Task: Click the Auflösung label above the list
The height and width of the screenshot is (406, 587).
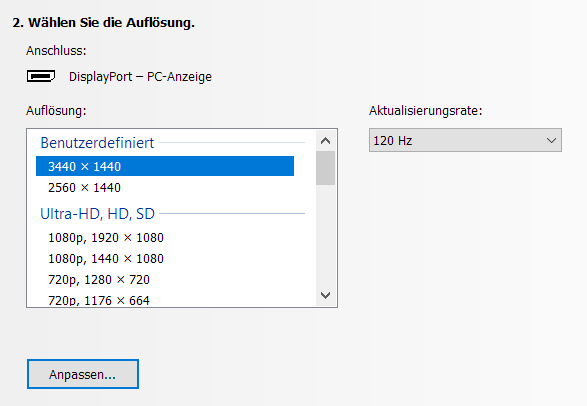Action: 56,111
